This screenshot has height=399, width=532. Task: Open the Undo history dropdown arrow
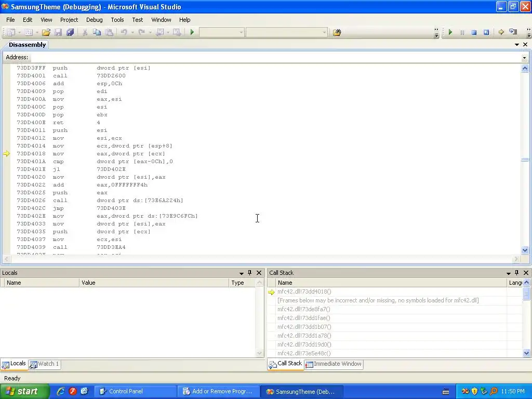[x=132, y=32]
